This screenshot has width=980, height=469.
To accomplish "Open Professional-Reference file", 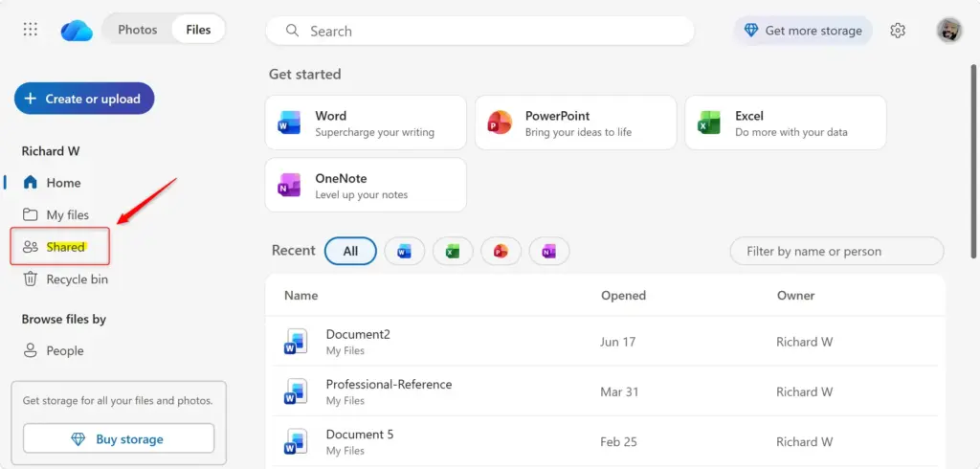I will point(389,384).
